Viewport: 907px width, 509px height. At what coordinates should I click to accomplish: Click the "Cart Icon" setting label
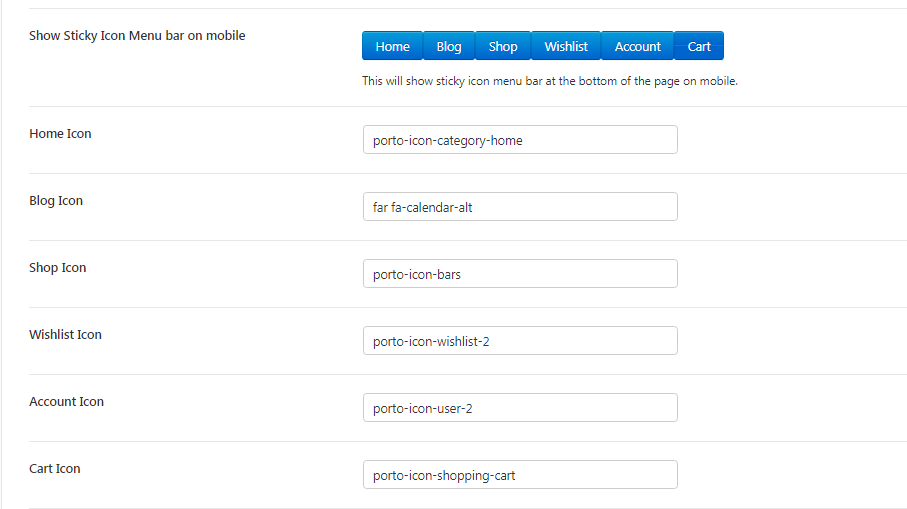click(x=55, y=469)
